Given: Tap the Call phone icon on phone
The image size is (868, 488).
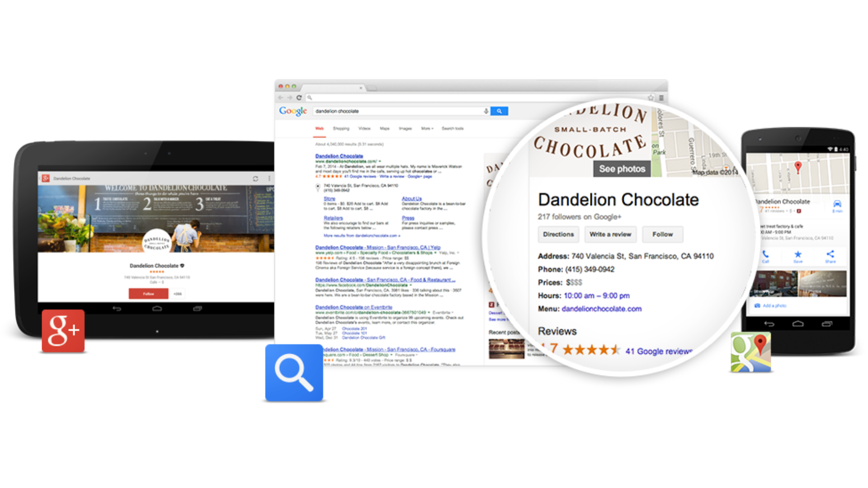Looking at the screenshot, I should (765, 256).
